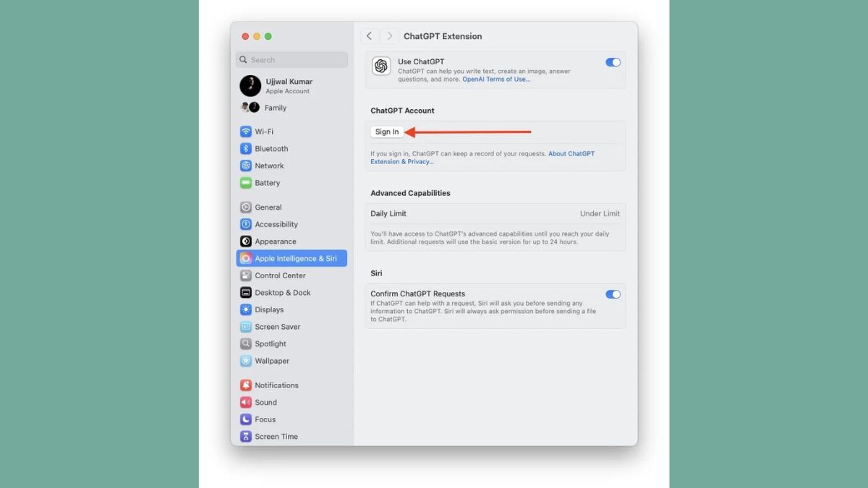Disable Confirm ChatGPT Requests switch
This screenshot has height=488, width=868.
tap(613, 294)
